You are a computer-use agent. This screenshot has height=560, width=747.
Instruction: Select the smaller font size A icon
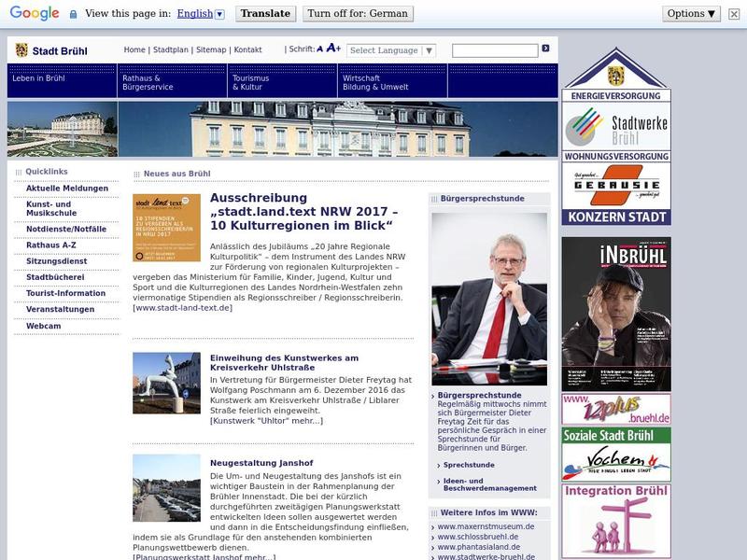[319, 49]
